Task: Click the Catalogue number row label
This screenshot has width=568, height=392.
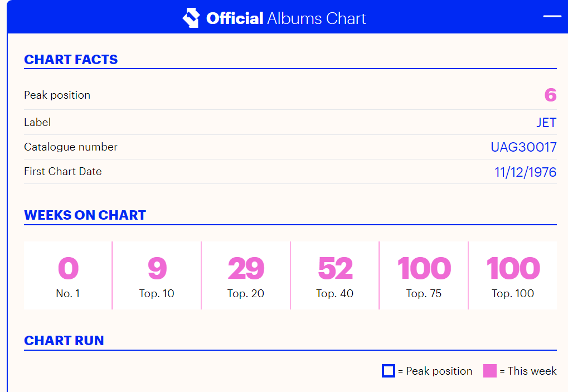Action: point(71,147)
